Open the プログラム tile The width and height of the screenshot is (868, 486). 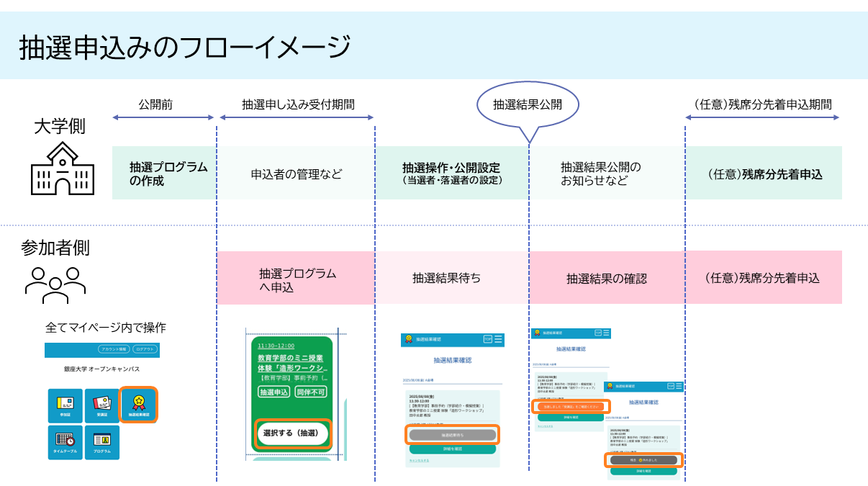102,443
